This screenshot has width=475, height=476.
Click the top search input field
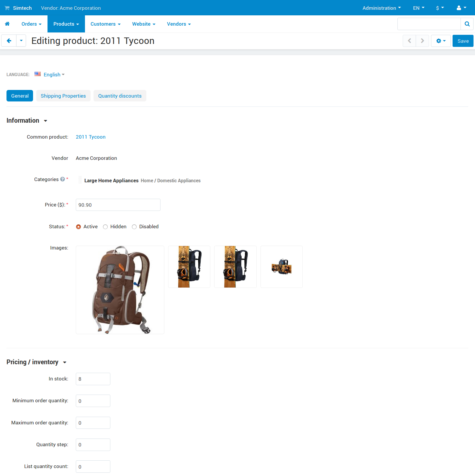click(x=429, y=24)
